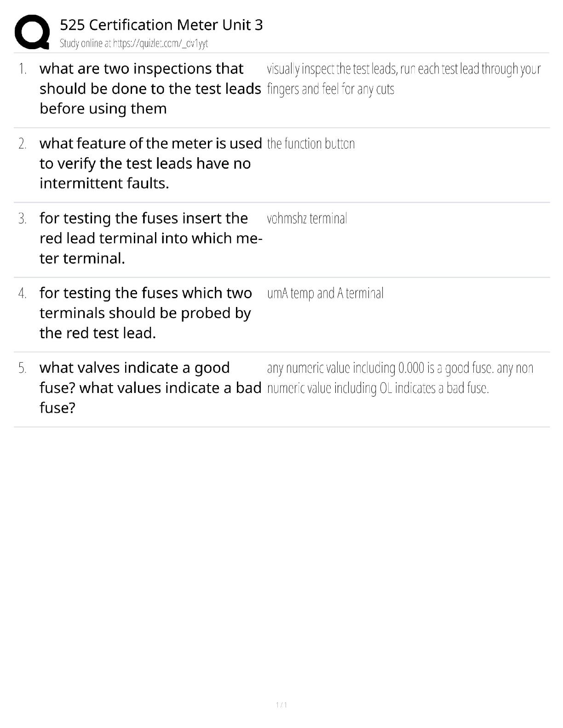Select item number 4 marker
The width and height of the screenshot is (563, 728).
(x=23, y=294)
